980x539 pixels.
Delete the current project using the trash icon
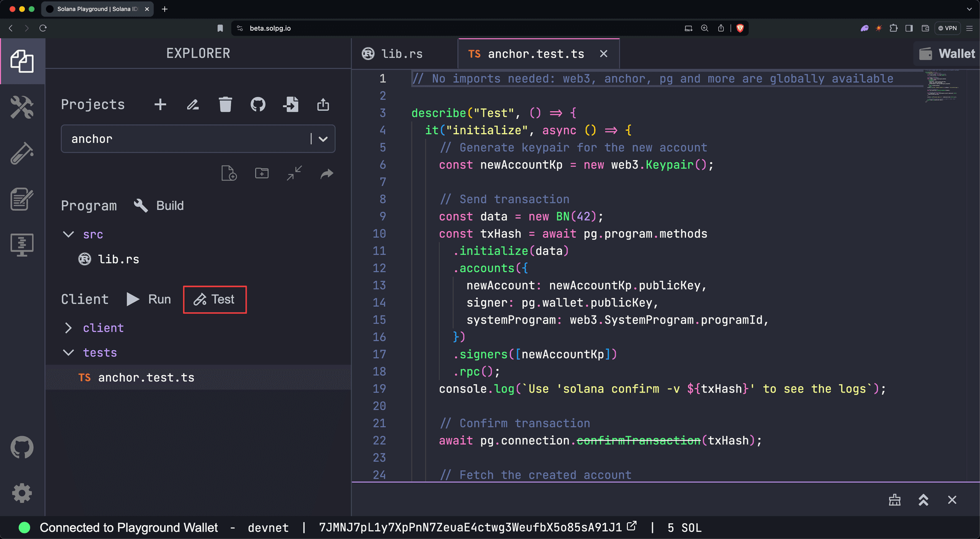point(226,104)
